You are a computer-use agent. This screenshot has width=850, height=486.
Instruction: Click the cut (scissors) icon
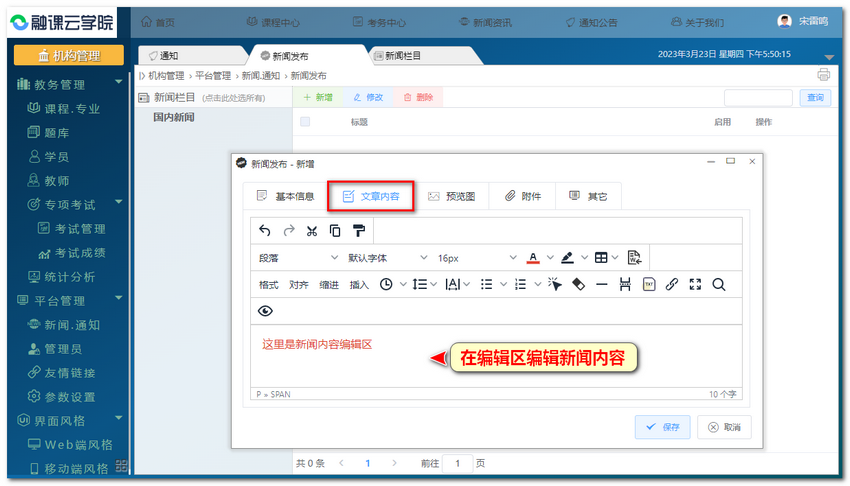(x=312, y=231)
